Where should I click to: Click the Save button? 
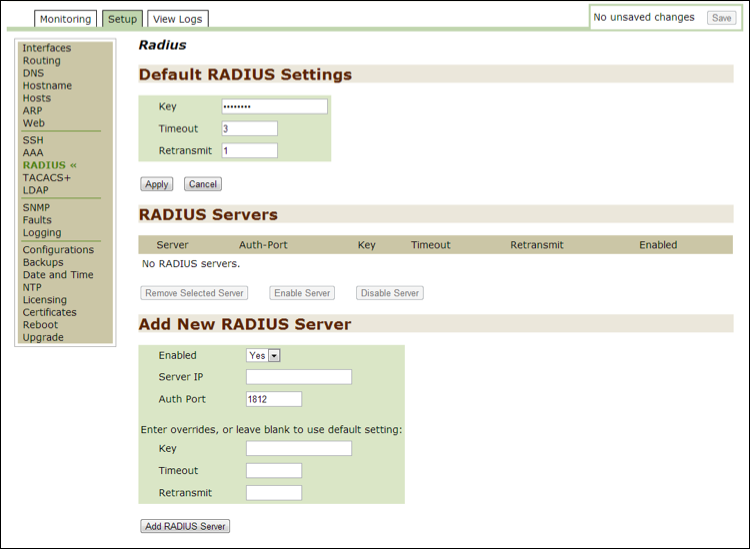pos(721,18)
